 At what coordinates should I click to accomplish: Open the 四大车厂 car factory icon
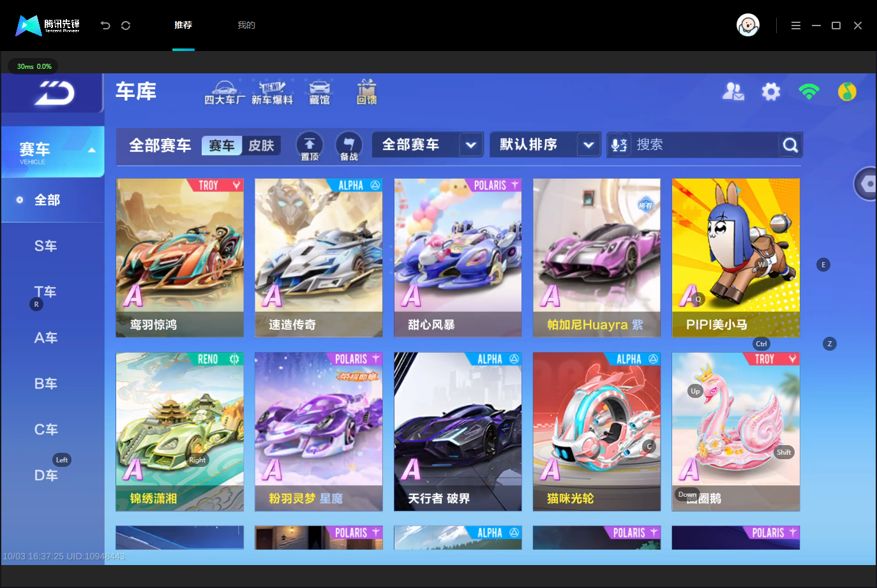coord(225,93)
